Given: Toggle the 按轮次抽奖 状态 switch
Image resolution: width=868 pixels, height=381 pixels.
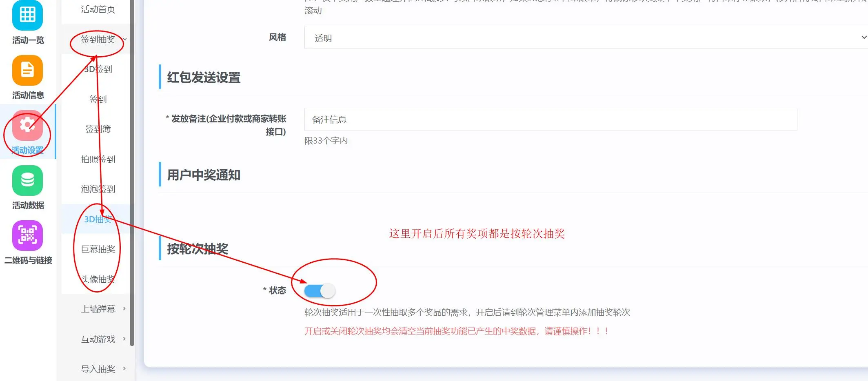Looking at the screenshot, I should pyautogui.click(x=320, y=291).
